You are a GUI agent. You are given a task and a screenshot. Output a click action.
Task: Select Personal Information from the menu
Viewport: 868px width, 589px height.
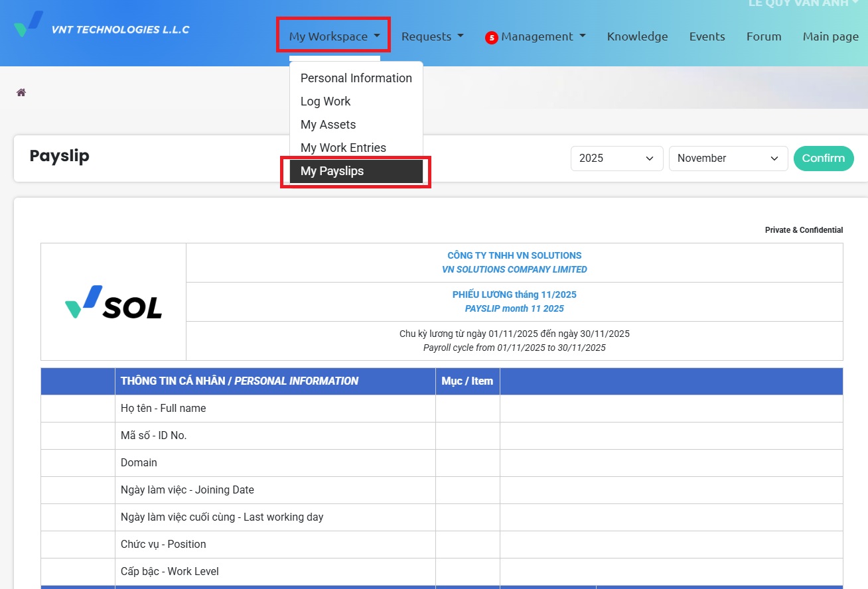tap(356, 78)
